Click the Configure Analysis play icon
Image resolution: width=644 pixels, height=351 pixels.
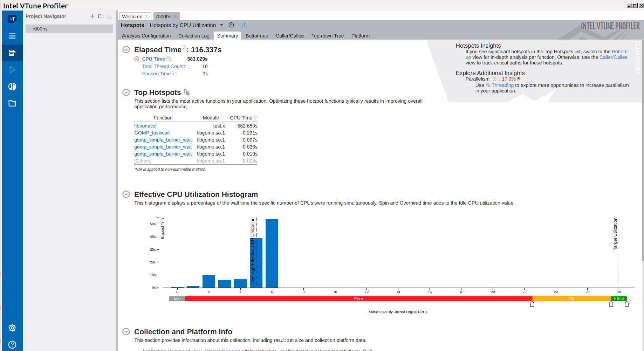pyautogui.click(x=12, y=70)
